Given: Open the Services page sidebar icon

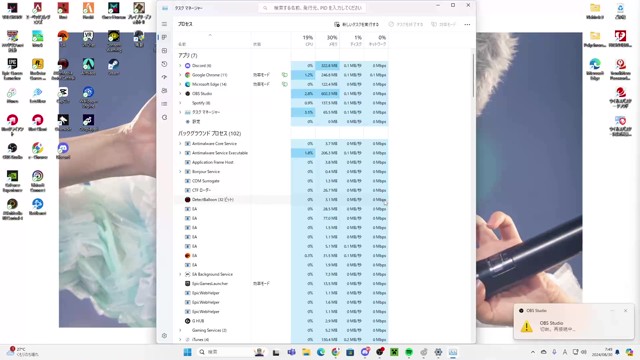Looking at the screenshot, I should tap(164, 117).
